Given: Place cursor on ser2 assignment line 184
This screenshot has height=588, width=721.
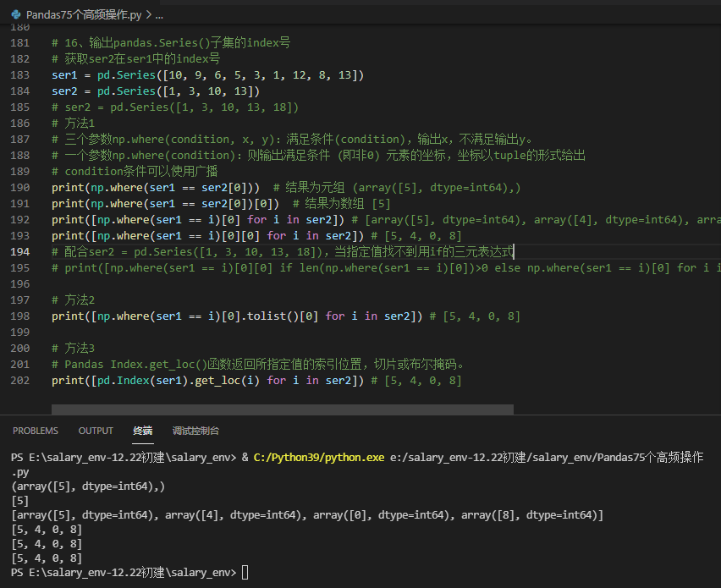Looking at the screenshot, I should click(156, 91).
